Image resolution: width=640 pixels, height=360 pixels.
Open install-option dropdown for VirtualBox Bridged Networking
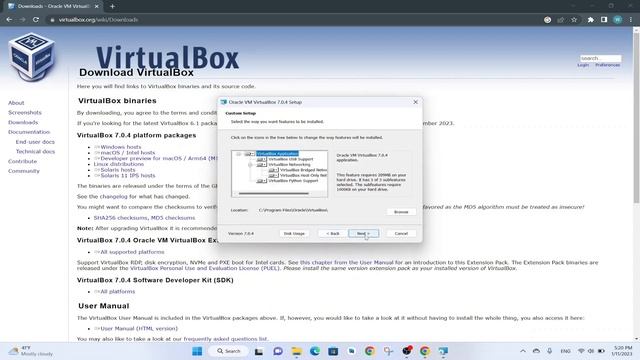[x=273, y=170]
